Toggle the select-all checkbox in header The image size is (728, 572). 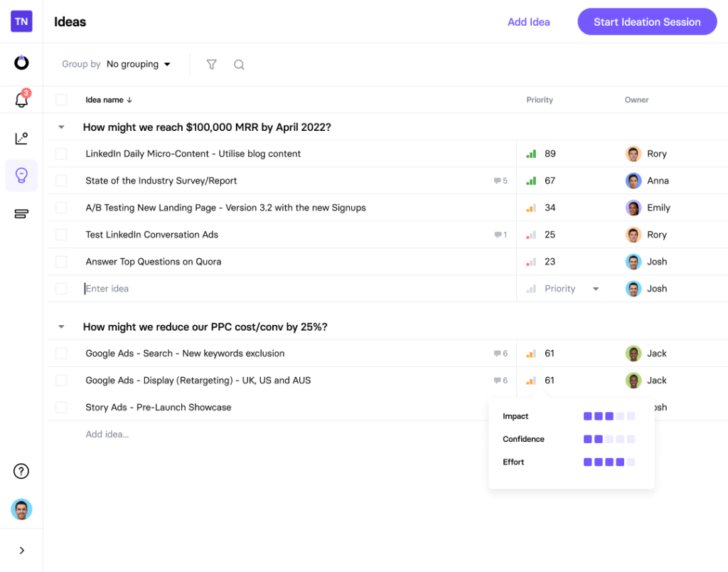[x=61, y=100]
